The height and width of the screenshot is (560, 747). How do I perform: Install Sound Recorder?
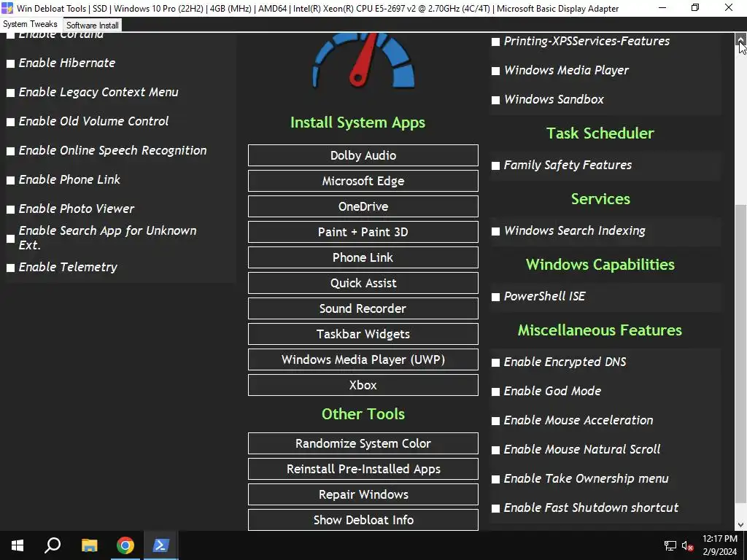(x=363, y=308)
